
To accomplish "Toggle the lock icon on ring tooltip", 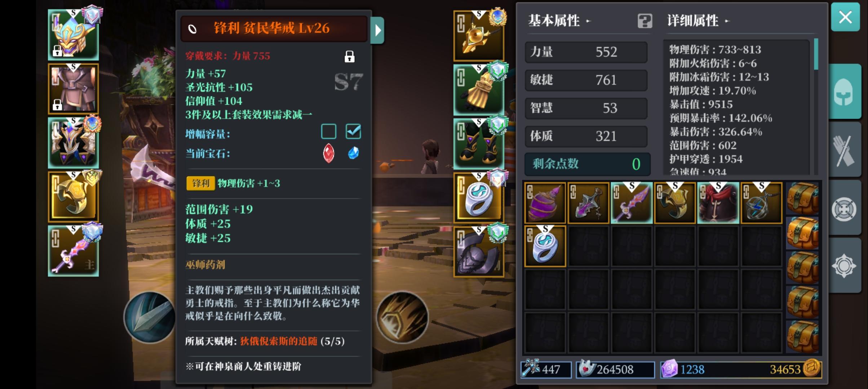I will tap(349, 57).
